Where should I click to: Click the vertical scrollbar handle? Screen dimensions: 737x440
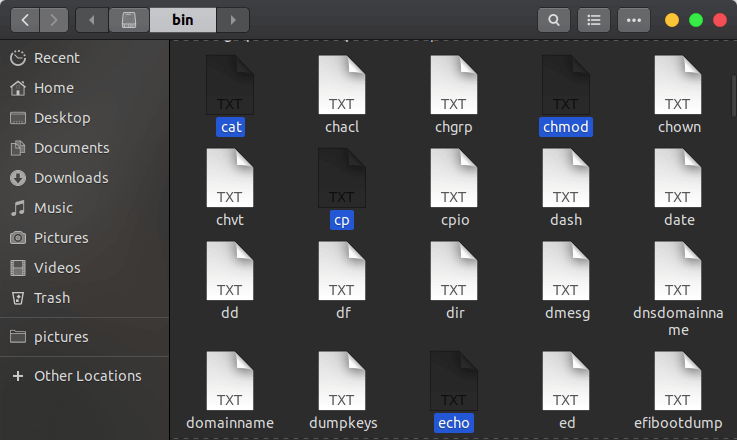click(734, 96)
